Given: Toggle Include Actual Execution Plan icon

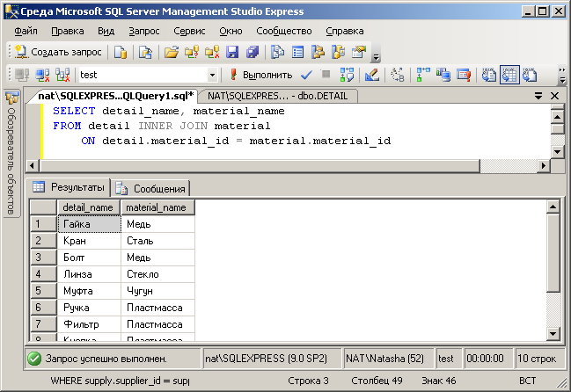Looking at the screenshot, I should click(x=423, y=75).
